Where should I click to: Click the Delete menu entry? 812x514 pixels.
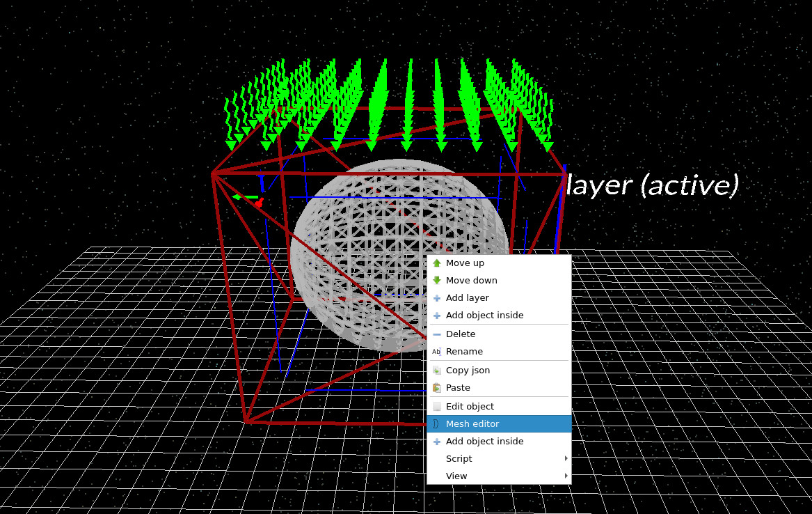tap(461, 334)
